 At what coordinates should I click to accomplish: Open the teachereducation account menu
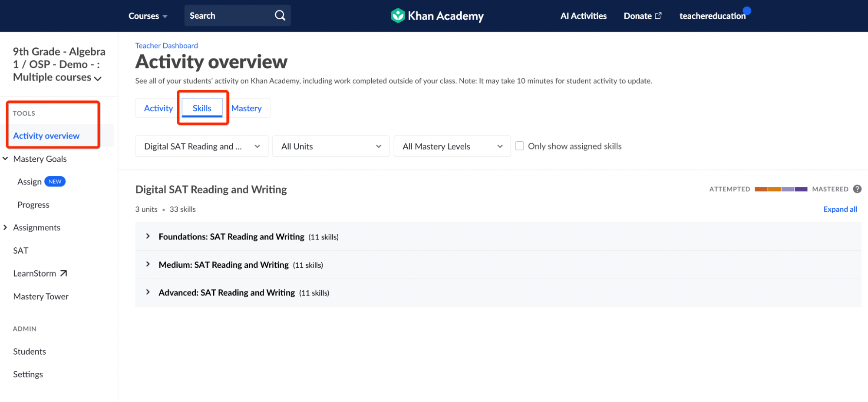(x=712, y=16)
